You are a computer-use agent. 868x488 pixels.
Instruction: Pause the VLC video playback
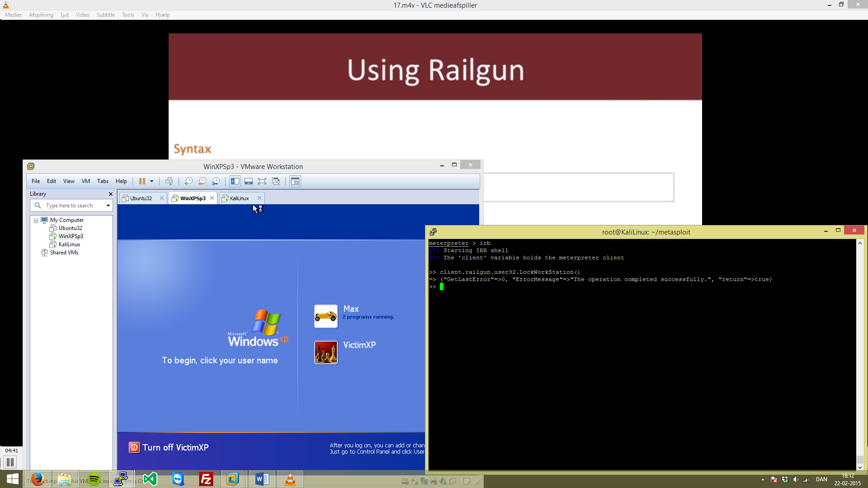pos(10,462)
